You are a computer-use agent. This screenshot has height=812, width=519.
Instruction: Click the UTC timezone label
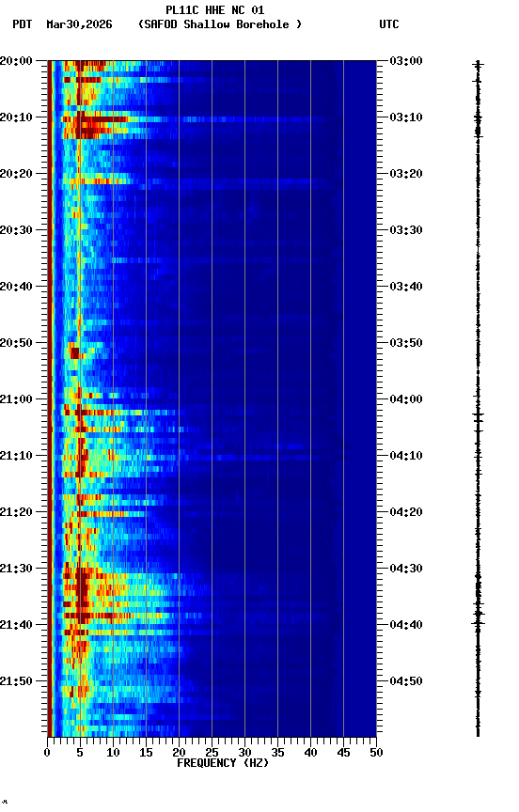click(389, 24)
